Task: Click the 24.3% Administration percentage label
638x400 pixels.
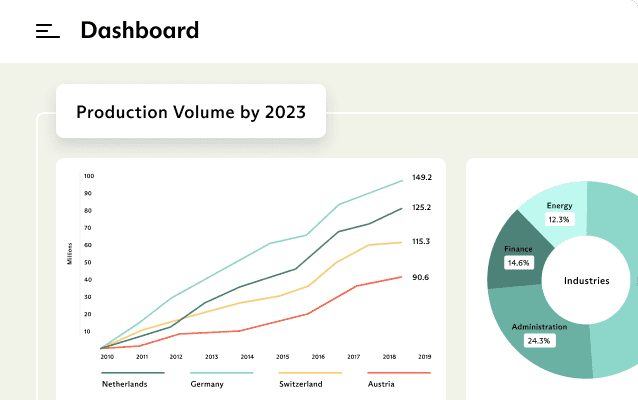Action: point(539,341)
